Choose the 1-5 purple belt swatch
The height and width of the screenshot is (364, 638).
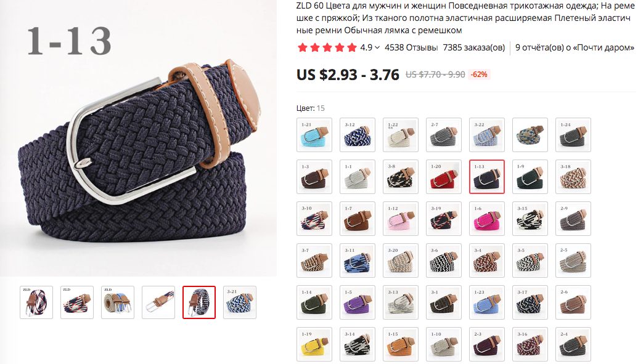click(x=358, y=302)
